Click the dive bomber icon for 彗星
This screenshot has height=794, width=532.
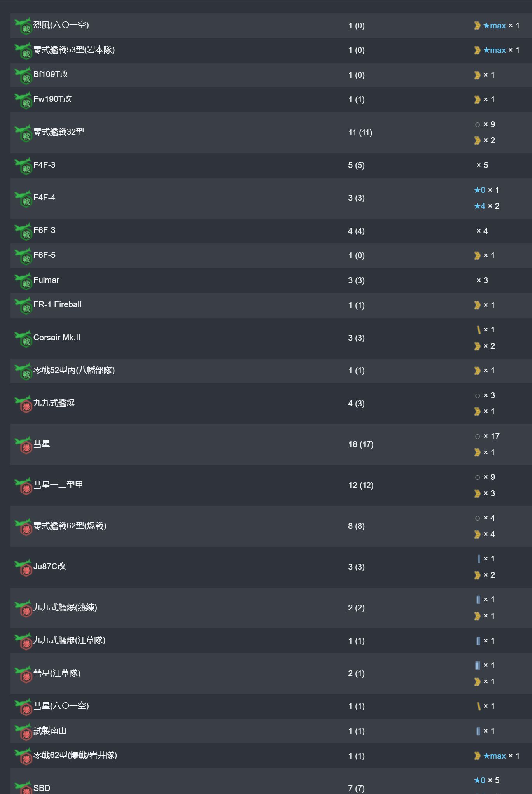point(23,444)
